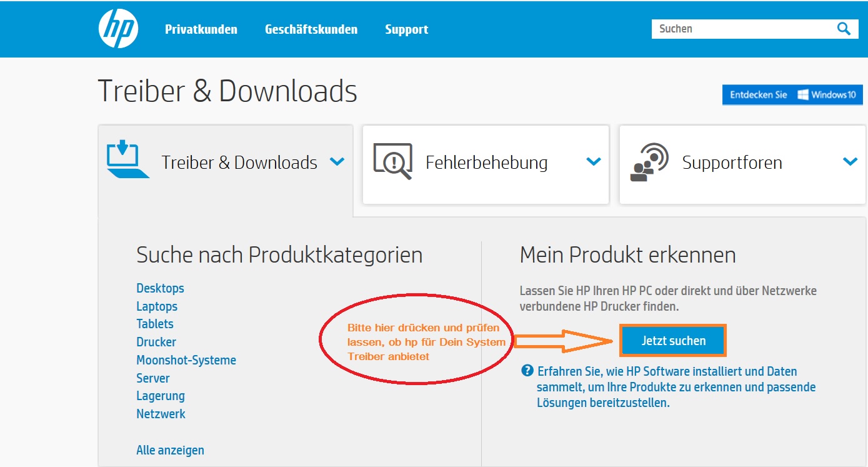Open the Moonshot-Systeme category link
This screenshot has height=467, width=868.
(x=186, y=360)
